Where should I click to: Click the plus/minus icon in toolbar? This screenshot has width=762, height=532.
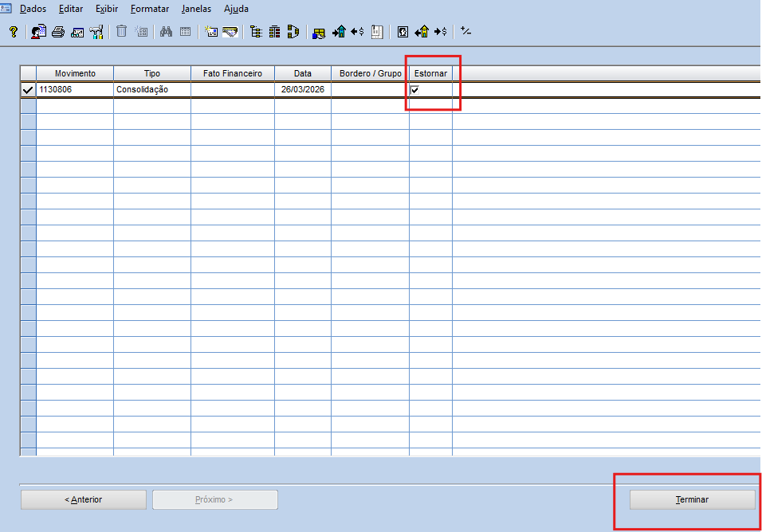tap(466, 32)
